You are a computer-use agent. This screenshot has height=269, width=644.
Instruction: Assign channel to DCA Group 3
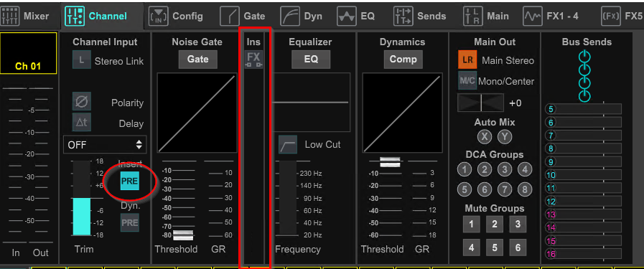tap(504, 169)
